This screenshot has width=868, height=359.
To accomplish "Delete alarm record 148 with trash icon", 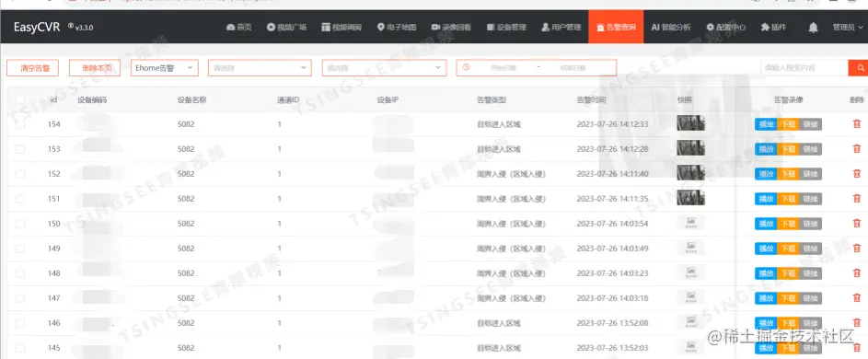I will pos(856,273).
